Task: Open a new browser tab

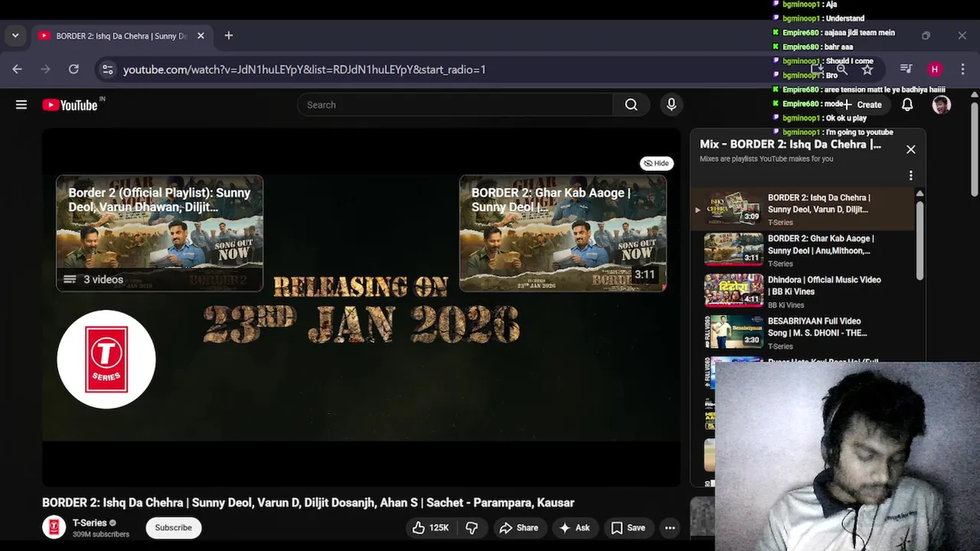Action: click(x=228, y=36)
